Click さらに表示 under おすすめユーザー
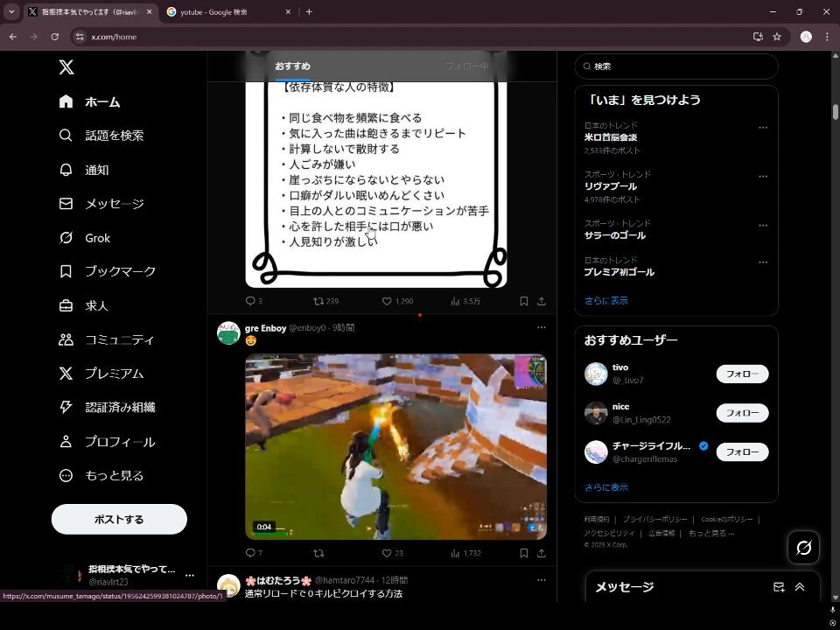Image resolution: width=840 pixels, height=630 pixels. pyautogui.click(x=605, y=487)
